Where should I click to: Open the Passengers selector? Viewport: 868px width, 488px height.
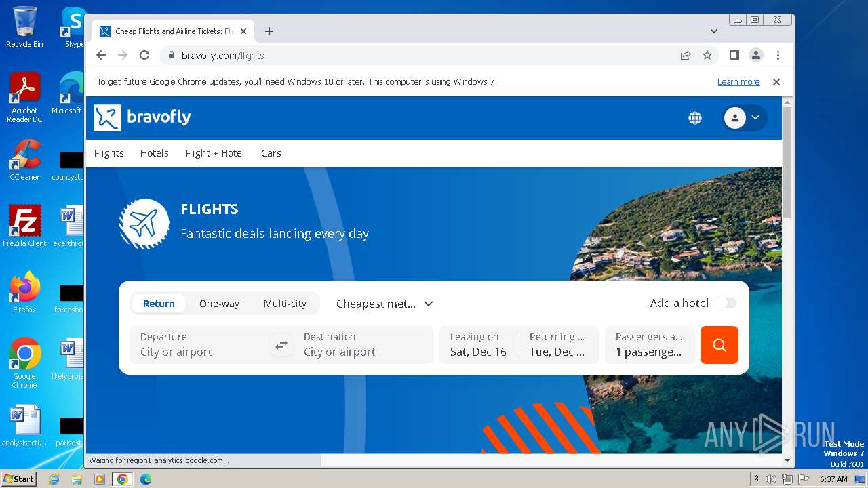tap(650, 345)
